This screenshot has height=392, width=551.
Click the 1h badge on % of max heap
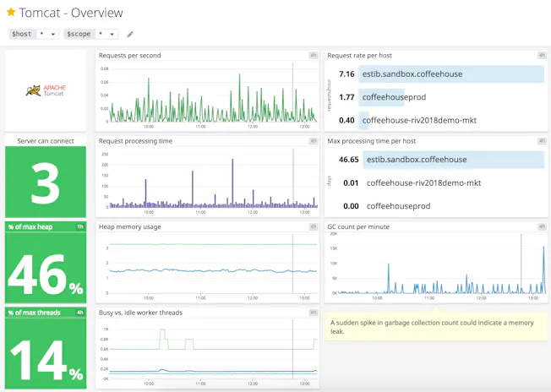click(x=80, y=227)
